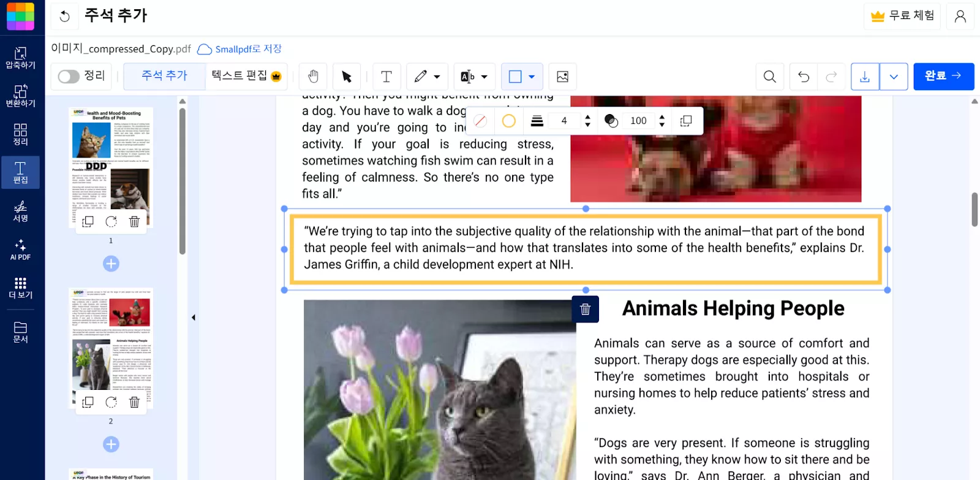The width and height of the screenshot is (980, 480).
Task: Click the file name 이미지_compressed_Copy.pdf
Action: point(121,48)
